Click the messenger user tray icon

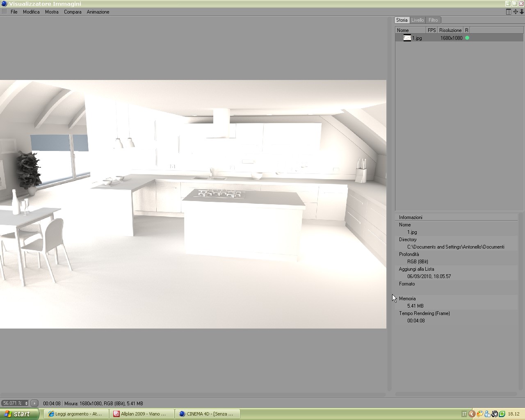pos(487,414)
